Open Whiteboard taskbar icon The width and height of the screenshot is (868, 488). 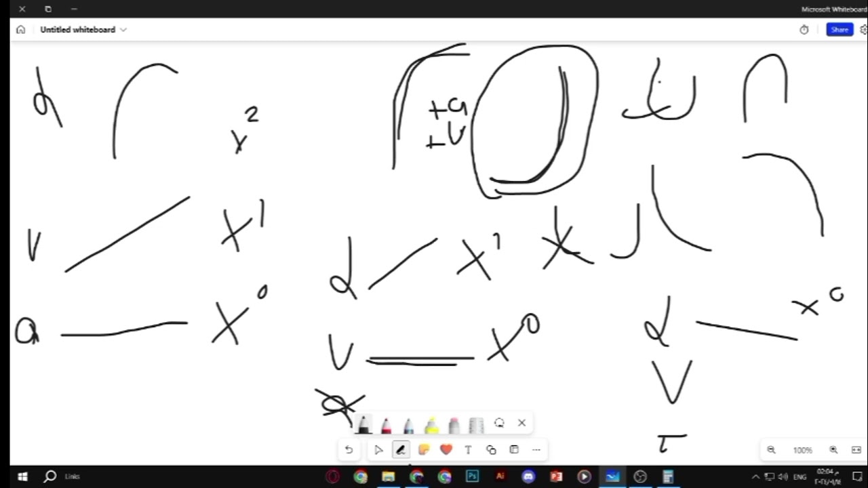pyautogui.click(x=612, y=476)
